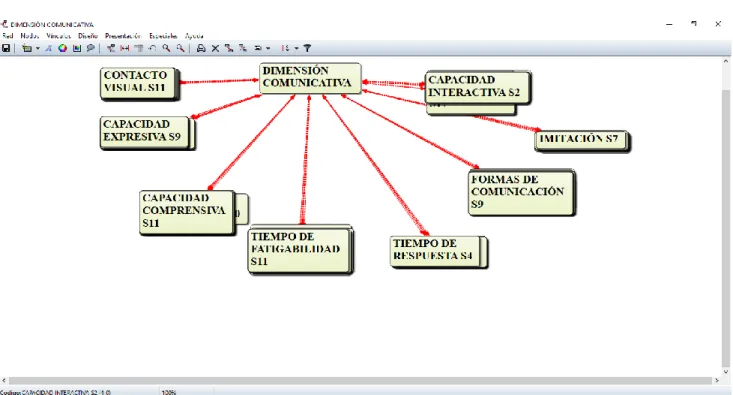Viewport: 733px width, 395px height.
Task: Click the green import nodes icon
Action: [x=27, y=48]
